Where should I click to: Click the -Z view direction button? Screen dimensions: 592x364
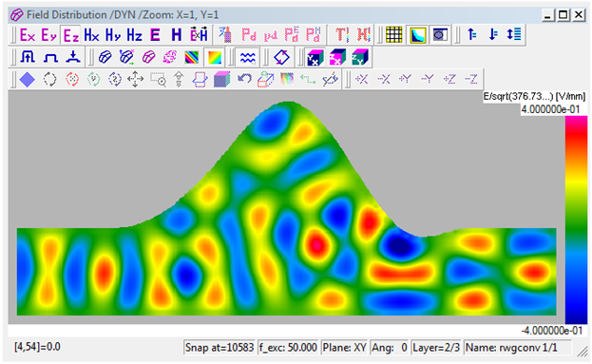(x=470, y=79)
